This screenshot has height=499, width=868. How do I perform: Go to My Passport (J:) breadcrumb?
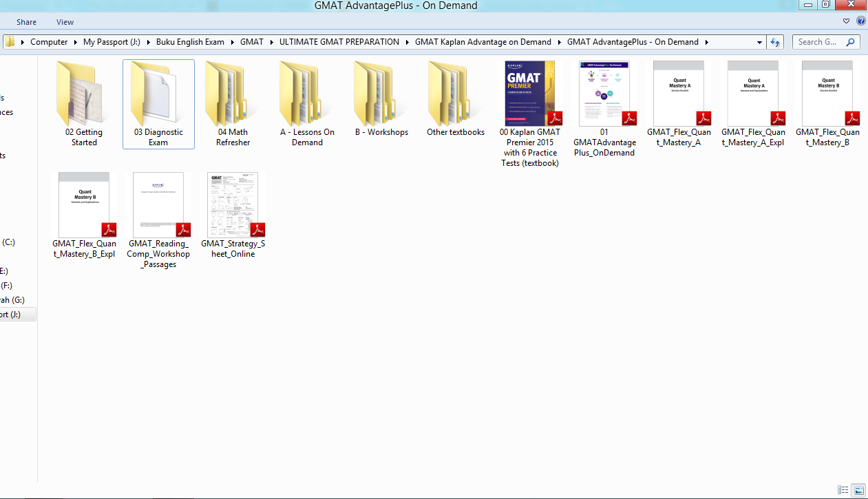112,42
